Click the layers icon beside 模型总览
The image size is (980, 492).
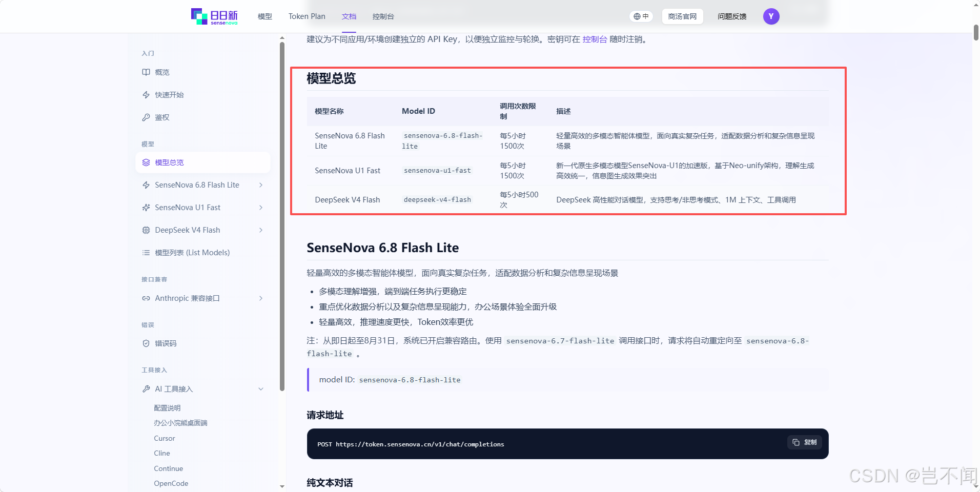coord(146,162)
